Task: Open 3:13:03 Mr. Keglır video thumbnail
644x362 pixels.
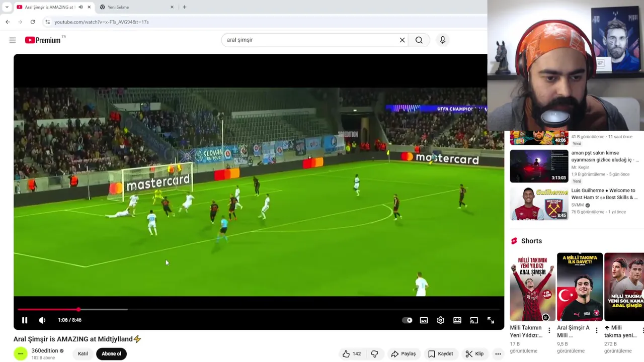Action: click(x=539, y=166)
